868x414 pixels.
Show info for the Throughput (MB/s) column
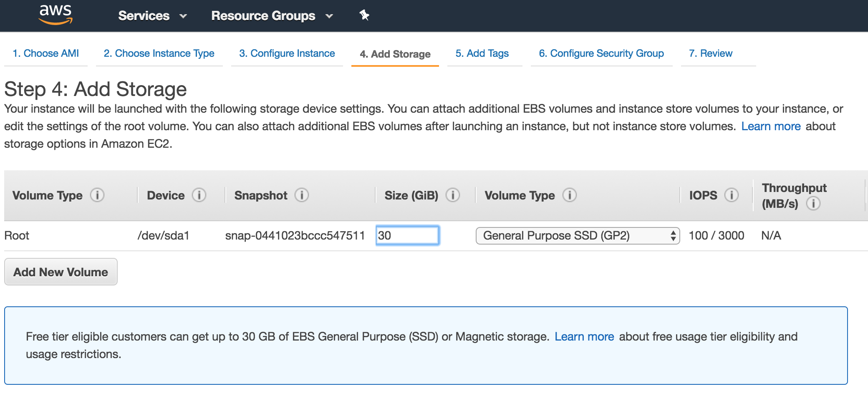(813, 203)
